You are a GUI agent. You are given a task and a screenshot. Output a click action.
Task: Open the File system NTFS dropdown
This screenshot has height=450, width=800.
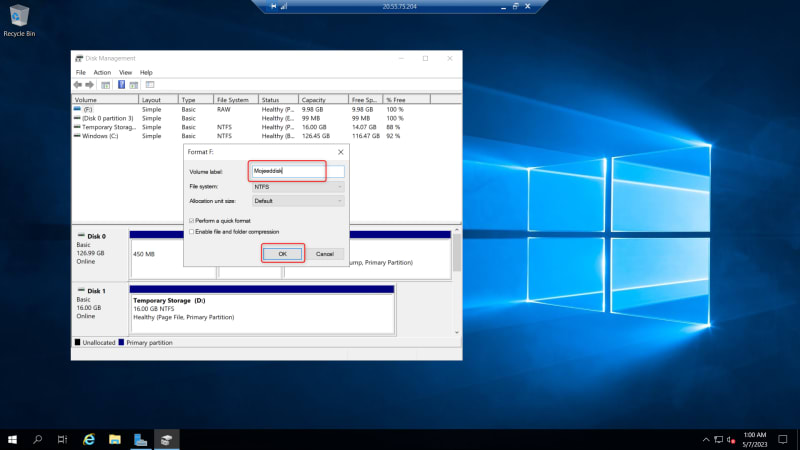[x=298, y=187]
